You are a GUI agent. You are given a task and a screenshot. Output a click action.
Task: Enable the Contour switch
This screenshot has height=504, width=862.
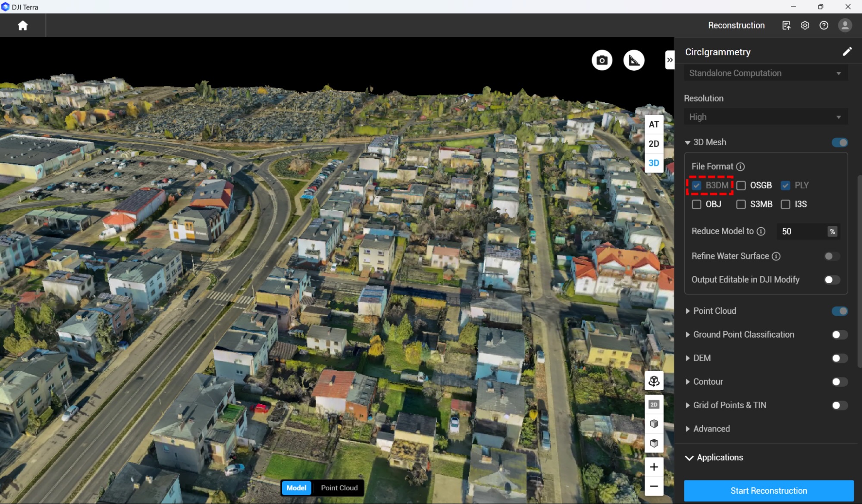pos(839,382)
